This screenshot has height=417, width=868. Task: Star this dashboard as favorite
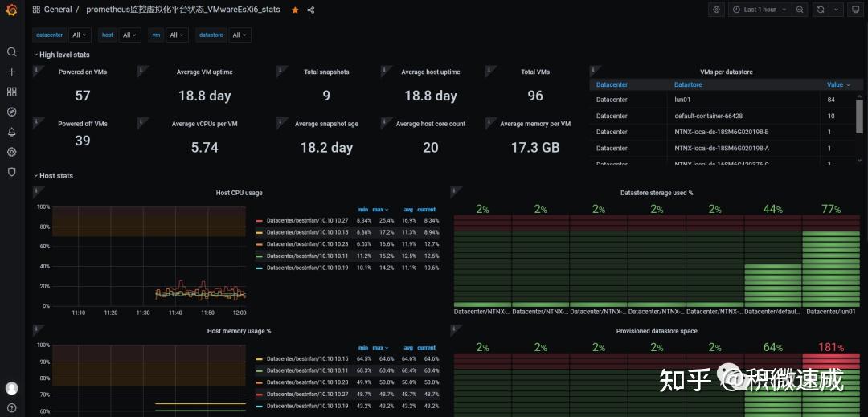(x=295, y=10)
